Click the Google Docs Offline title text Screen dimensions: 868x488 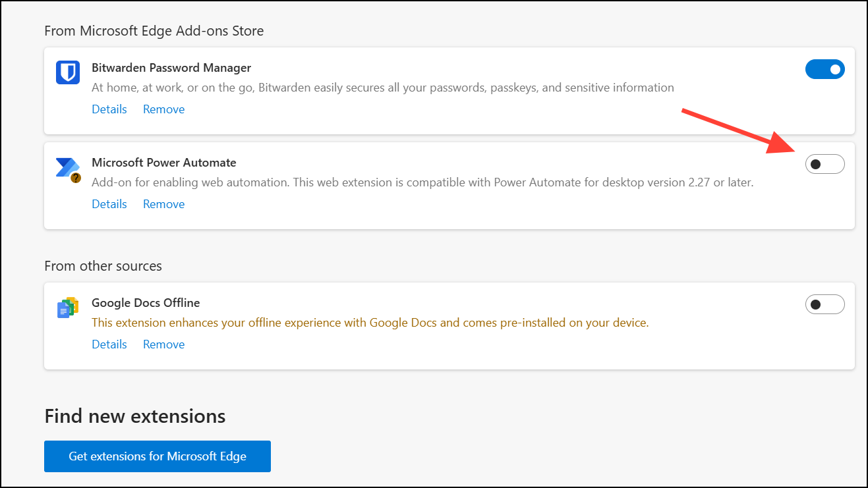coord(146,303)
